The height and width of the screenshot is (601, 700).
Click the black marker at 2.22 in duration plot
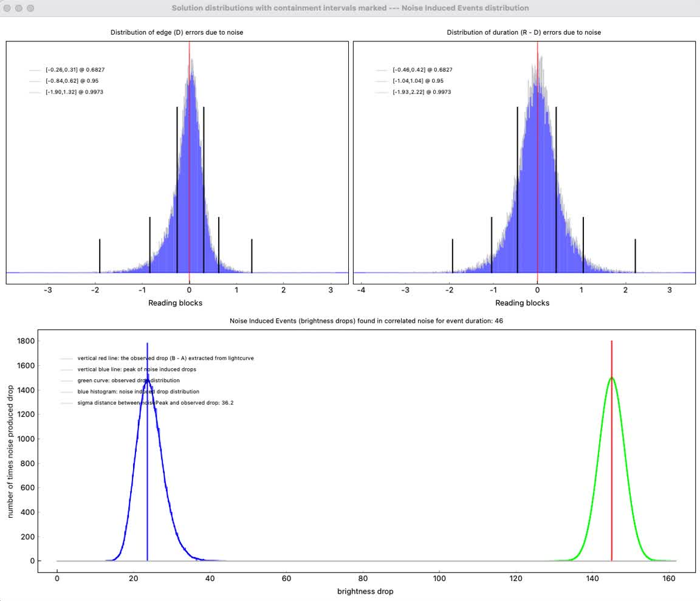pos(635,255)
